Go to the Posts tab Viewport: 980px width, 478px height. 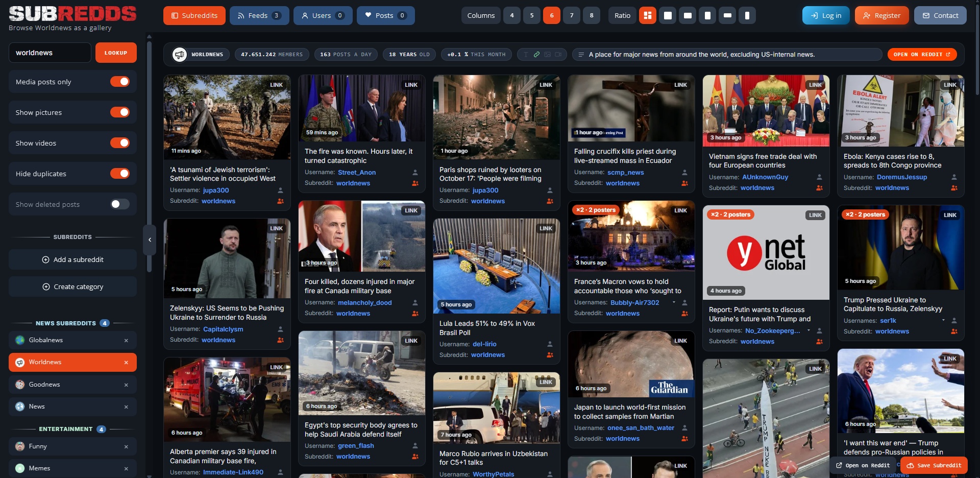click(385, 15)
